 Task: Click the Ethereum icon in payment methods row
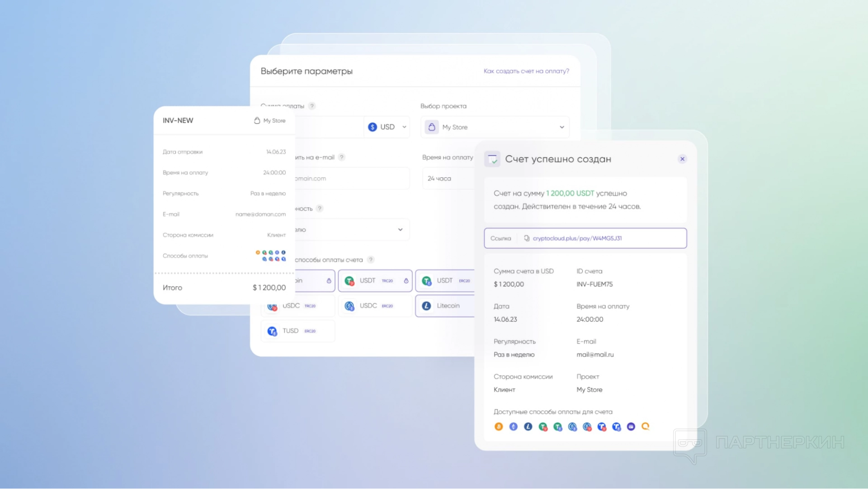514,427
